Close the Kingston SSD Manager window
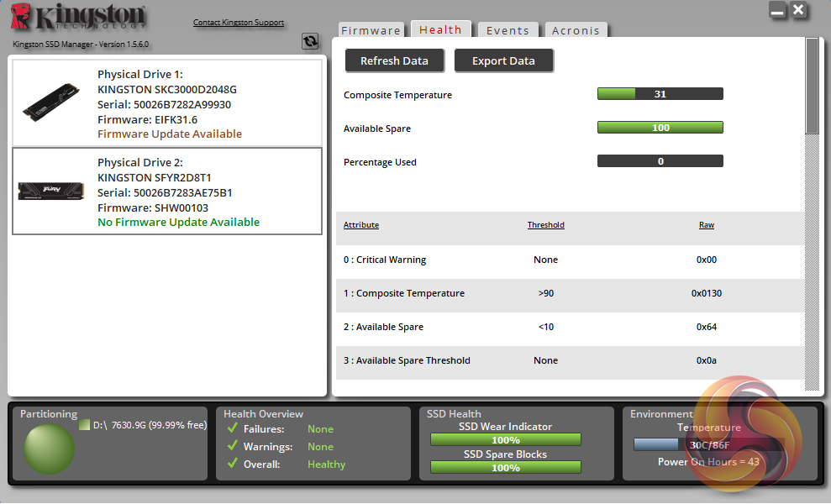Screen dimensions: 831x504 coord(798,10)
